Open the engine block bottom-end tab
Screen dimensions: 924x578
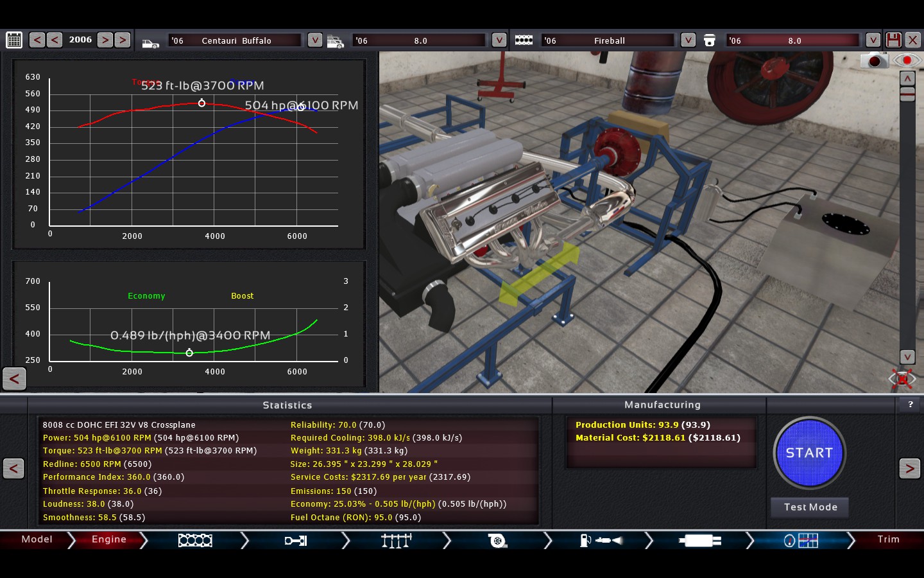tap(195, 541)
